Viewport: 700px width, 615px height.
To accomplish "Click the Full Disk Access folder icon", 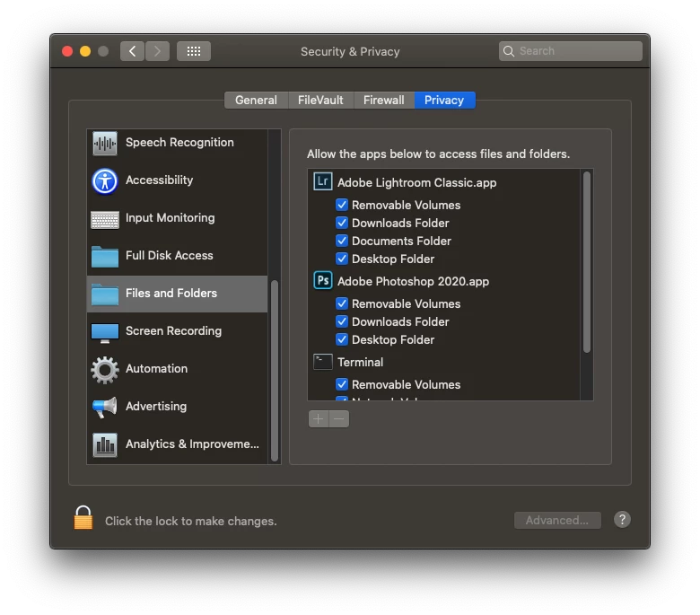I will click(105, 257).
